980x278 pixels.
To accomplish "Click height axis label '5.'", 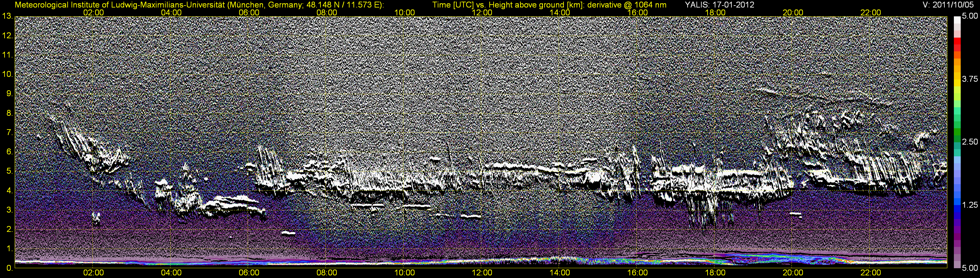I will [9, 171].
